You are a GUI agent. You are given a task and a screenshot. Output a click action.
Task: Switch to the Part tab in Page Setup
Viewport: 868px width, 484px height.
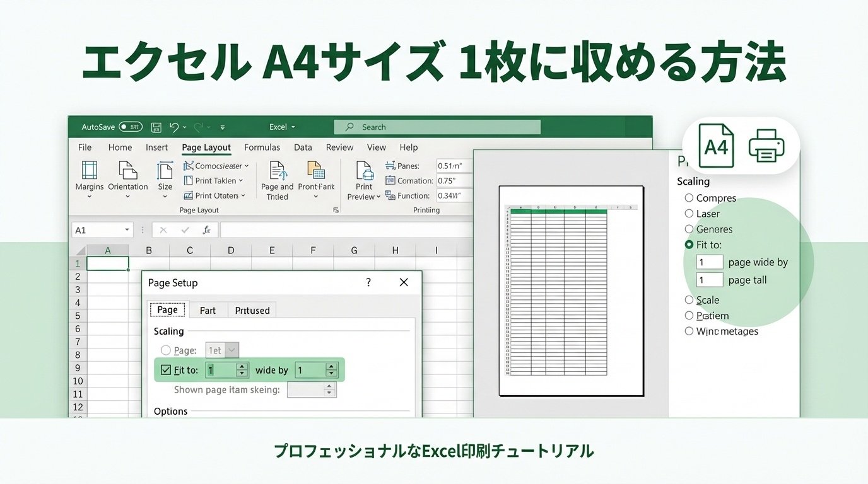(x=208, y=310)
